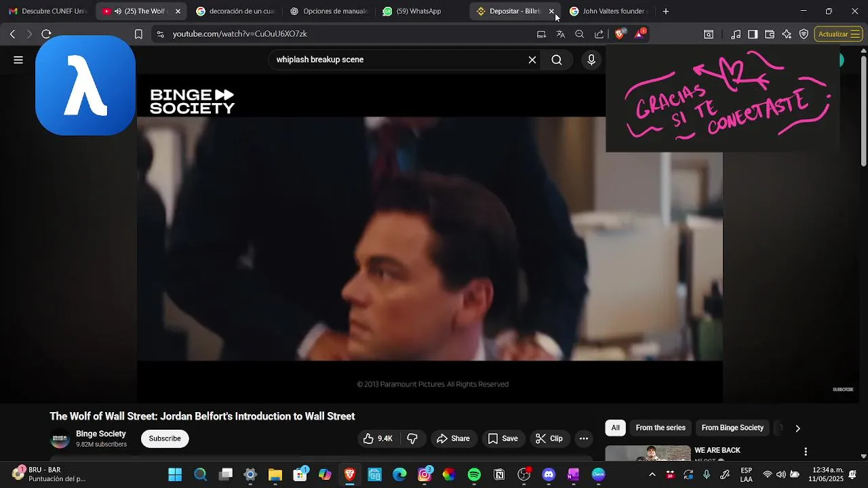Screen dimensions: 868x488
Task: Open more actions ellipsis under video
Action: 584,439
